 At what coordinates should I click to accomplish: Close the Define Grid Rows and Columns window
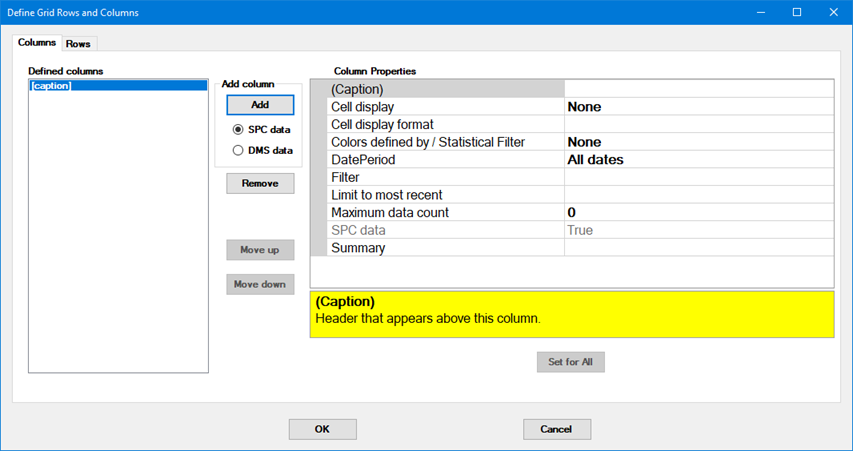coord(831,12)
